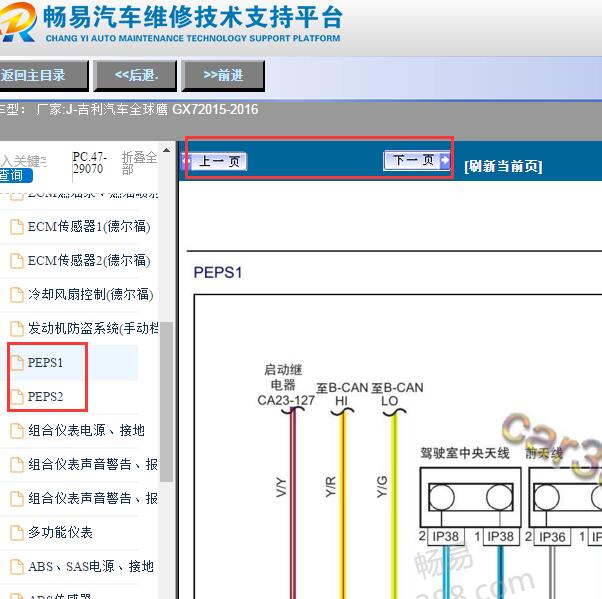Click the Y/G wire label
Viewport: 602px width, 599px height.
(x=382, y=487)
